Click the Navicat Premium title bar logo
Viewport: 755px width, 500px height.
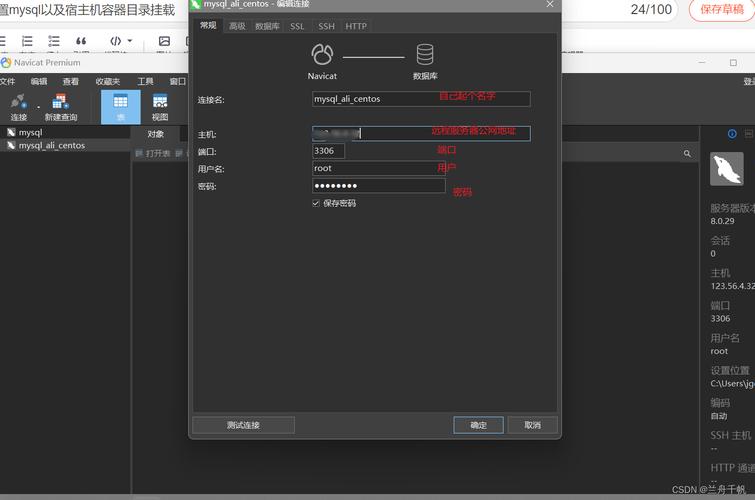pos(6,63)
